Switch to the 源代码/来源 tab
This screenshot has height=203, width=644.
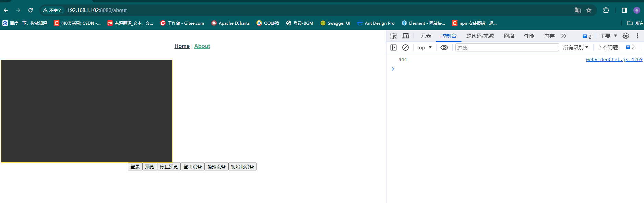click(480, 36)
